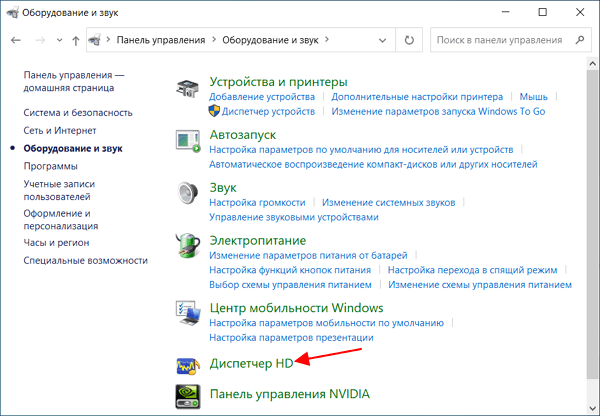Screen dimensions: 600x416
Task: Expand address bar history dropdown
Action: coord(382,40)
